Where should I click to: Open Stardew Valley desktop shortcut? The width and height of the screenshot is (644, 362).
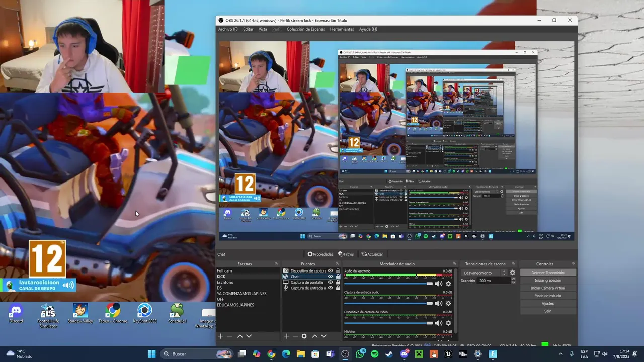[x=80, y=314]
